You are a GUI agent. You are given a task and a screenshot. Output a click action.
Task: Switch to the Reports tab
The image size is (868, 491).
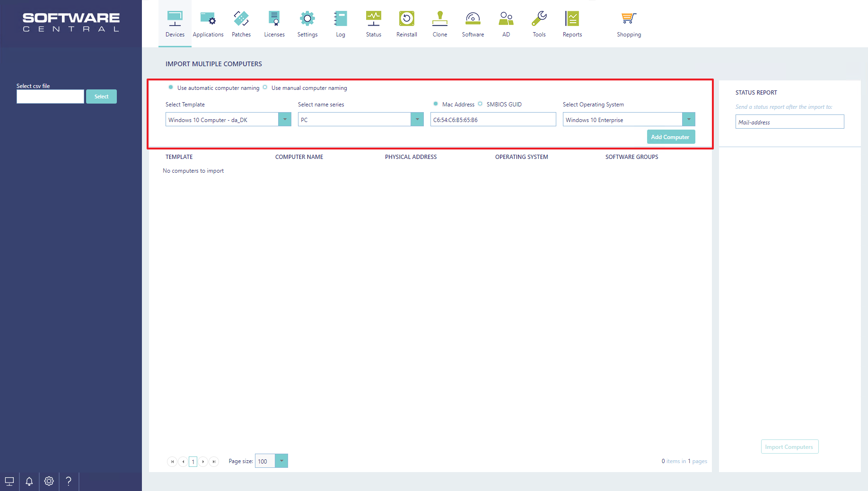[x=572, y=24]
